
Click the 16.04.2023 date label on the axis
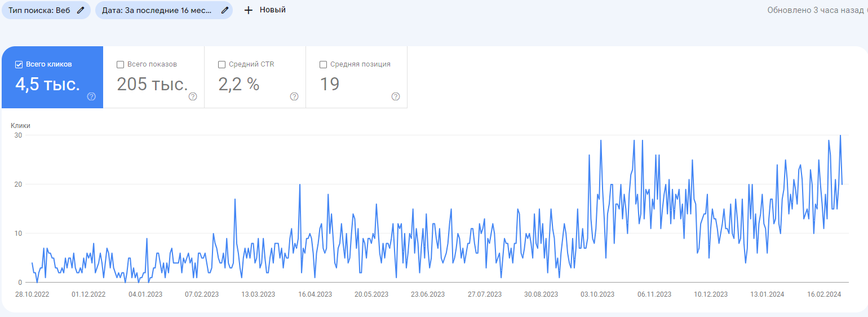pos(315,294)
